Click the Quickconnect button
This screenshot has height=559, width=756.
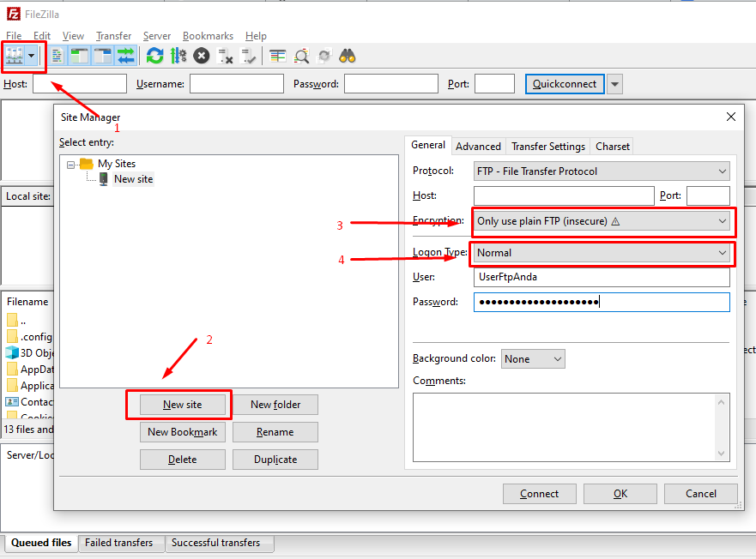tap(565, 84)
